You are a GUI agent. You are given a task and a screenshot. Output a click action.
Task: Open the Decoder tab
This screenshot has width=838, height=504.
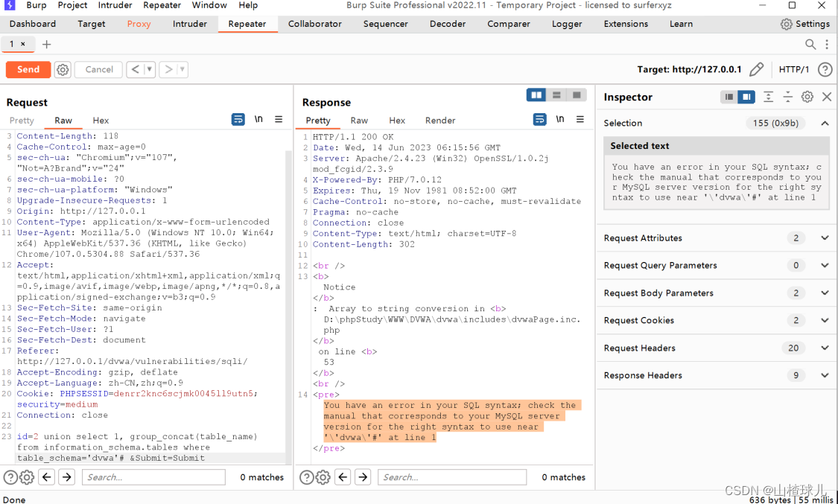pyautogui.click(x=448, y=24)
